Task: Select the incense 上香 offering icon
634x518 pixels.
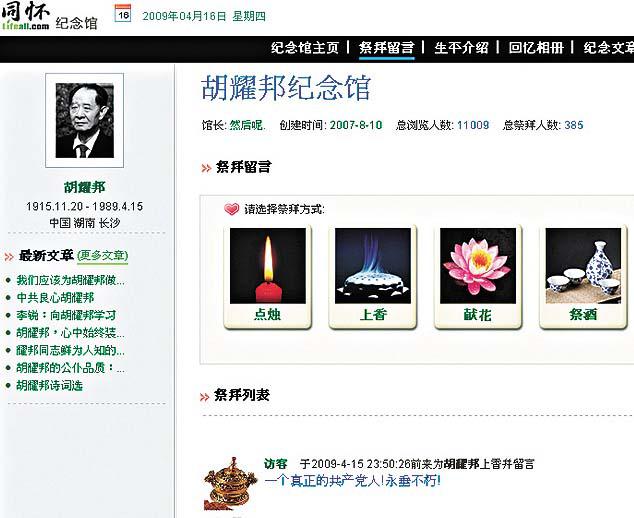Action: (373, 277)
